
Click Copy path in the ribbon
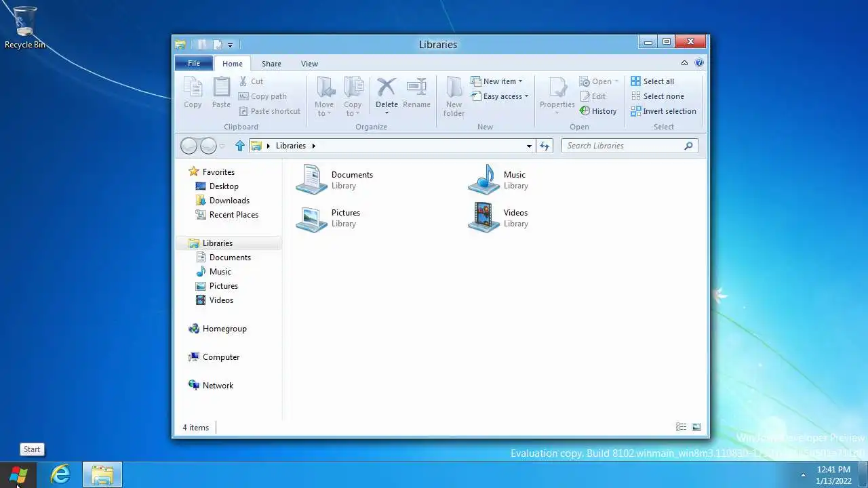[262, 96]
